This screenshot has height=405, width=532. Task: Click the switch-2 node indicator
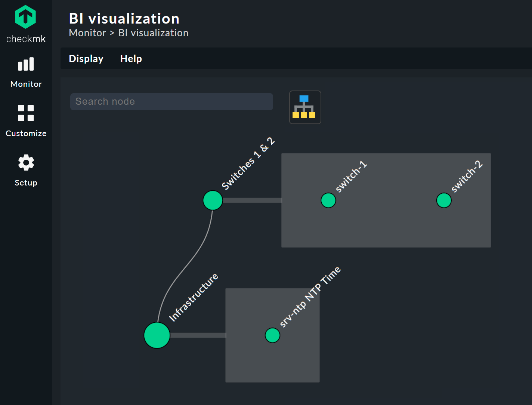pyautogui.click(x=444, y=200)
